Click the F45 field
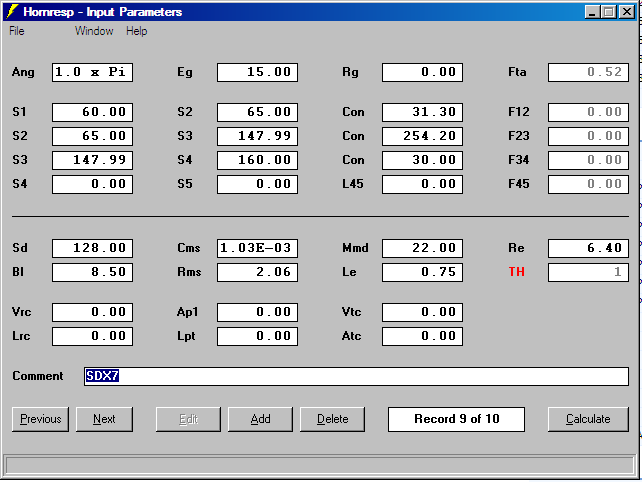The image size is (642, 482). 588,184
